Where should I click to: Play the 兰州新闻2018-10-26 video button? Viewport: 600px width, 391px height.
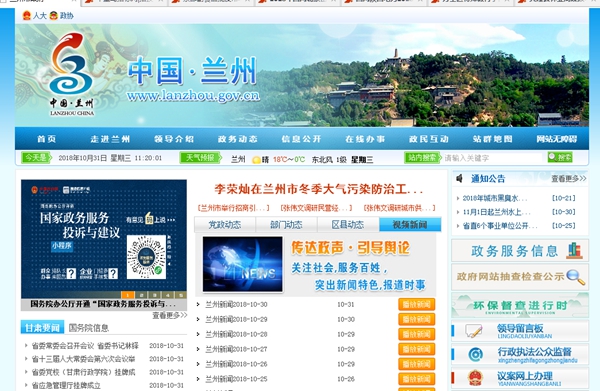[x=417, y=364]
